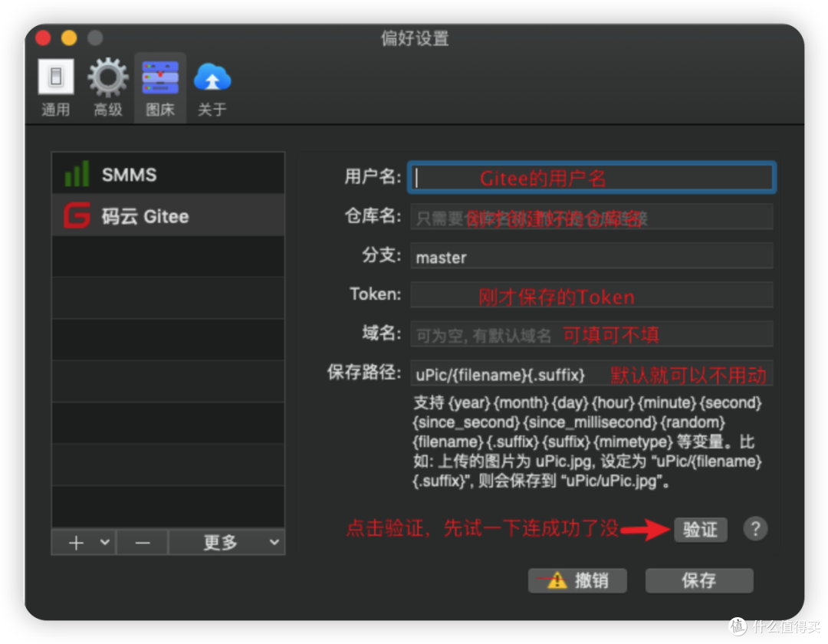
Task: Expand the add-host dropdown chevron
Action: tap(105, 542)
